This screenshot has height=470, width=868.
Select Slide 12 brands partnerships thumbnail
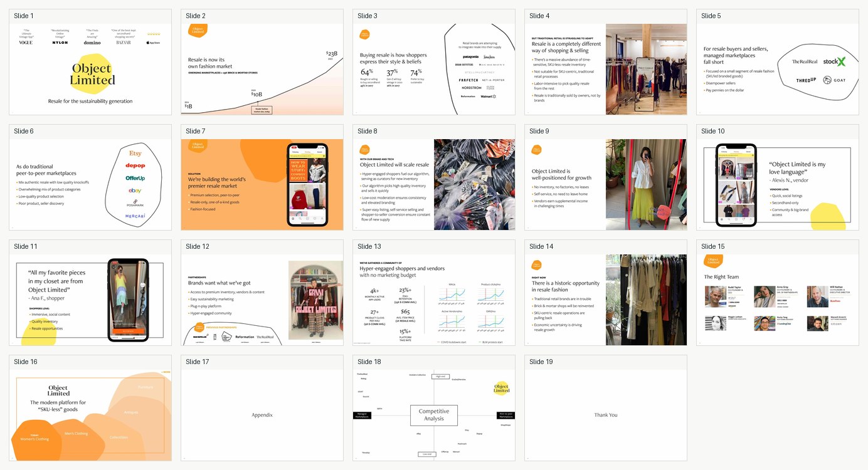pyautogui.click(x=262, y=300)
